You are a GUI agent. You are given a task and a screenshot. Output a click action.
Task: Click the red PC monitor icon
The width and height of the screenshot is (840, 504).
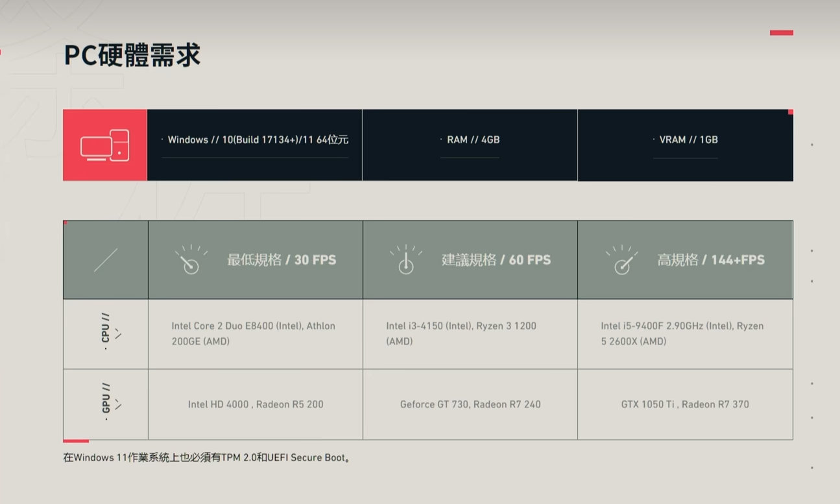[x=105, y=145]
